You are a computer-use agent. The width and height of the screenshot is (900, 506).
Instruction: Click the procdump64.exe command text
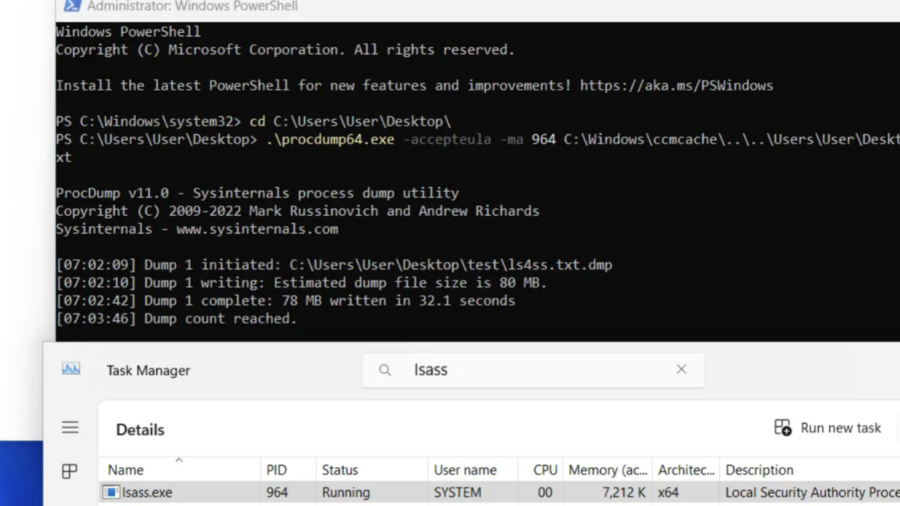pos(330,139)
